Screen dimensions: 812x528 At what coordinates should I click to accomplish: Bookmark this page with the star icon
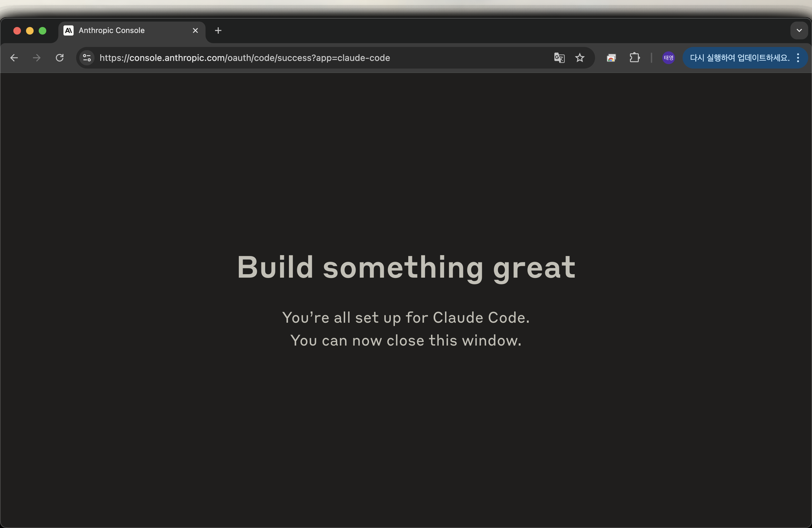(580, 58)
